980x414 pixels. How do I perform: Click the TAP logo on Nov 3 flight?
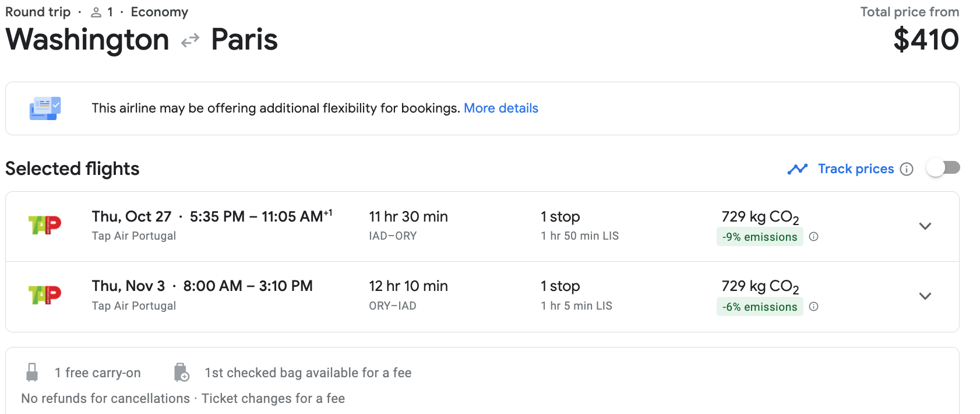pos(45,295)
